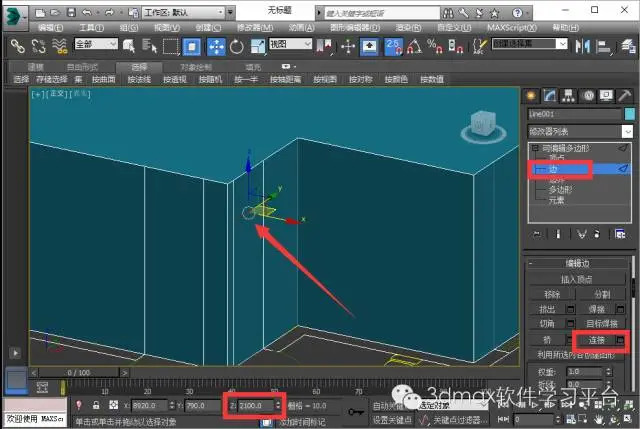Click the time slider showing 0 / 100

(x=79, y=373)
